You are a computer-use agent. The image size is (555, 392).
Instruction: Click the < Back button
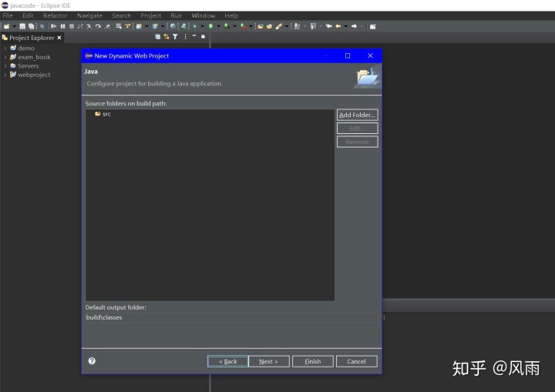(x=227, y=361)
